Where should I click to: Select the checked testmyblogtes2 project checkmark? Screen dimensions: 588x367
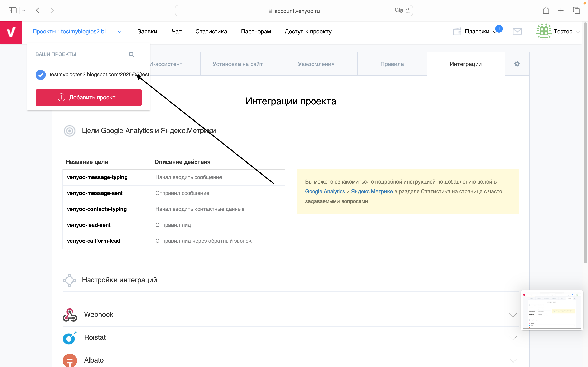coord(41,75)
